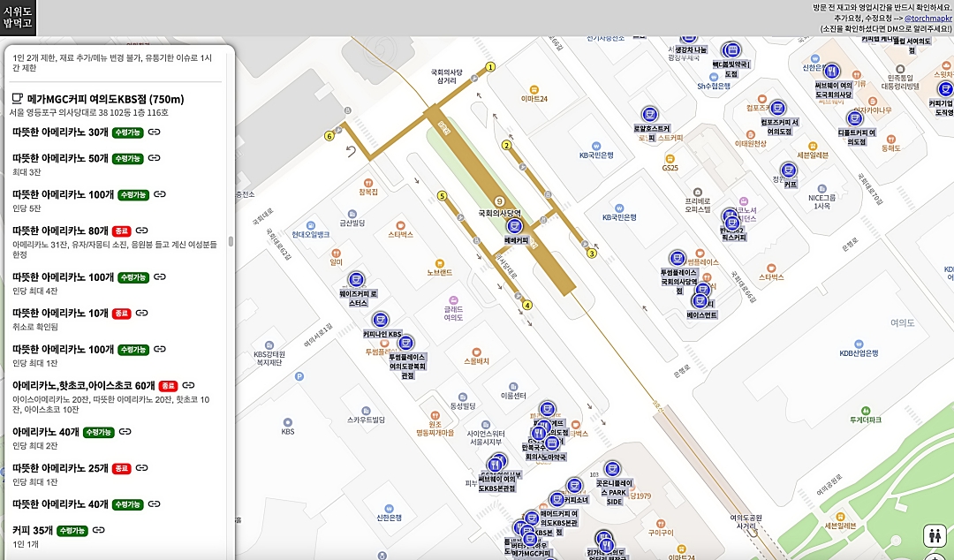Click the cup icon beside 메가MGC커피 여의도KBS점 title
The width and height of the screenshot is (954, 560).
pyautogui.click(x=17, y=99)
